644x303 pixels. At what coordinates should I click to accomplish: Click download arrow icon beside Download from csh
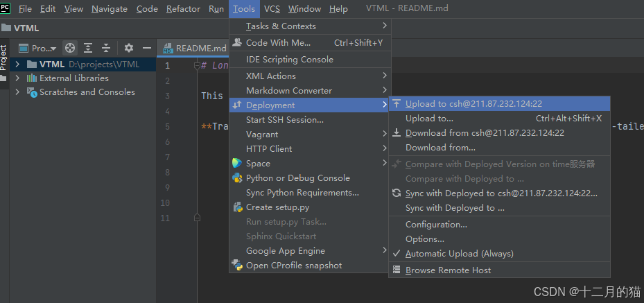tap(397, 133)
